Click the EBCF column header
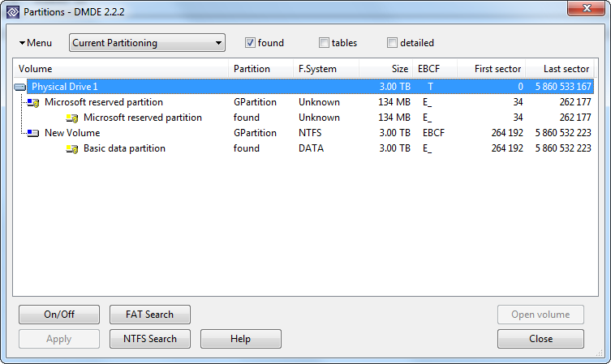This screenshot has width=611, height=364. pyautogui.click(x=435, y=69)
